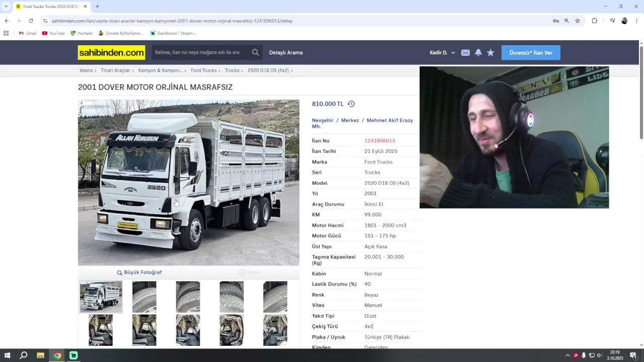Image resolution: width=644 pixels, height=362 pixels.
Task: Open Dashboard / Stream bookmark
Action: tap(173, 33)
